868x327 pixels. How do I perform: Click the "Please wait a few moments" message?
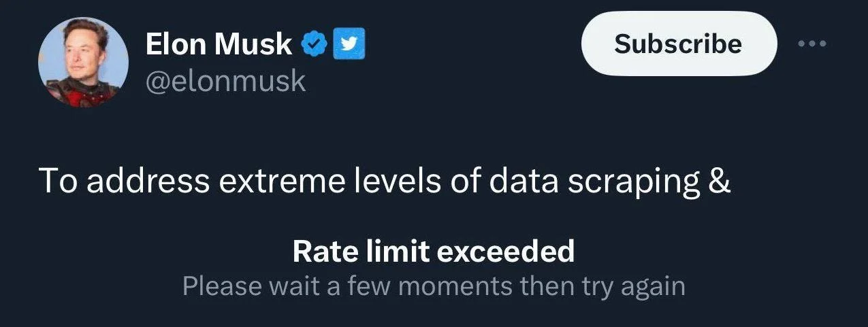coord(433,286)
